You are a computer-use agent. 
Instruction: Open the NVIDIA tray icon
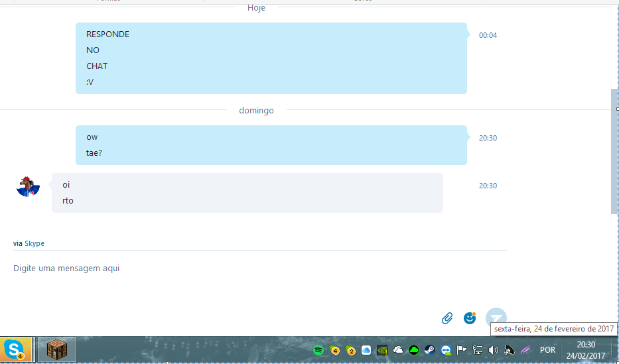[x=381, y=350]
